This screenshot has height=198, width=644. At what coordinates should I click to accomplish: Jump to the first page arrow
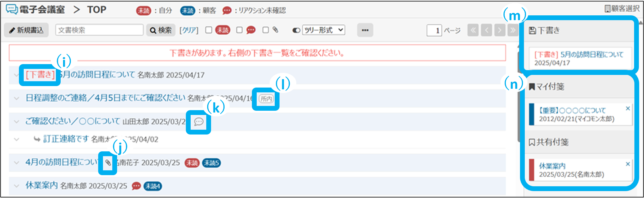point(473,30)
